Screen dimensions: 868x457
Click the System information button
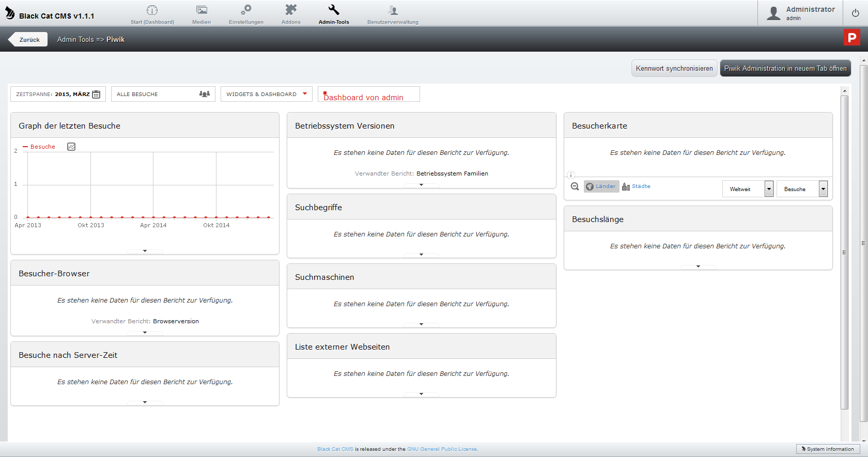click(x=828, y=449)
